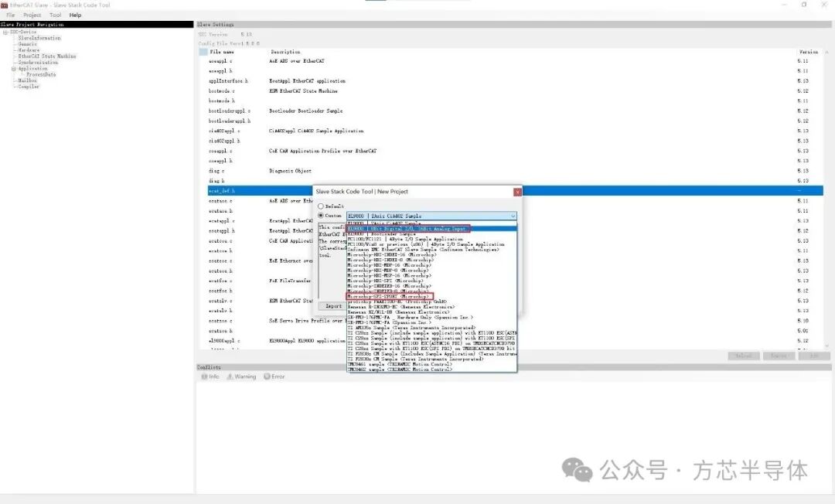The image size is (835, 504).
Task: Toggle the Warning conflicts filter
Action: tap(241, 376)
